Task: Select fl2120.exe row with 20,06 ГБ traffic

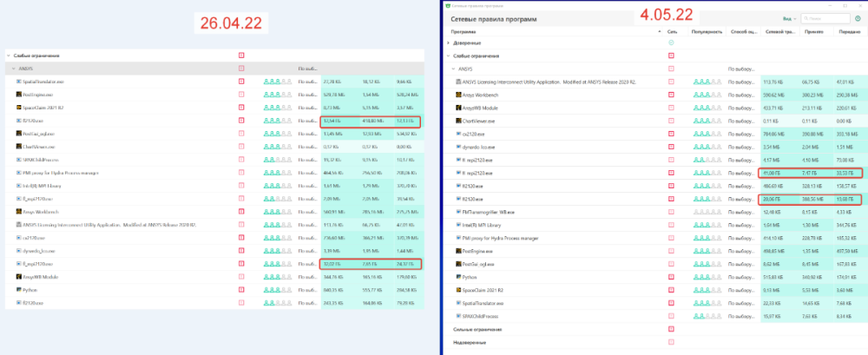Action: (x=654, y=199)
